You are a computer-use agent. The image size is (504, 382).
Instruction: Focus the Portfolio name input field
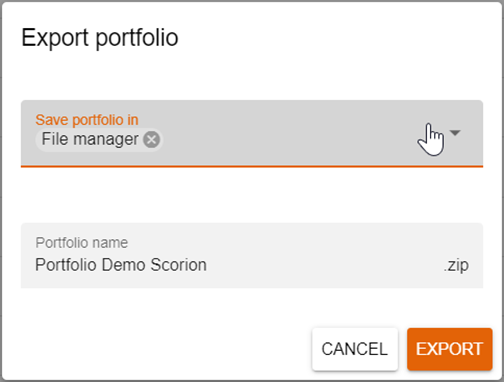252,255
